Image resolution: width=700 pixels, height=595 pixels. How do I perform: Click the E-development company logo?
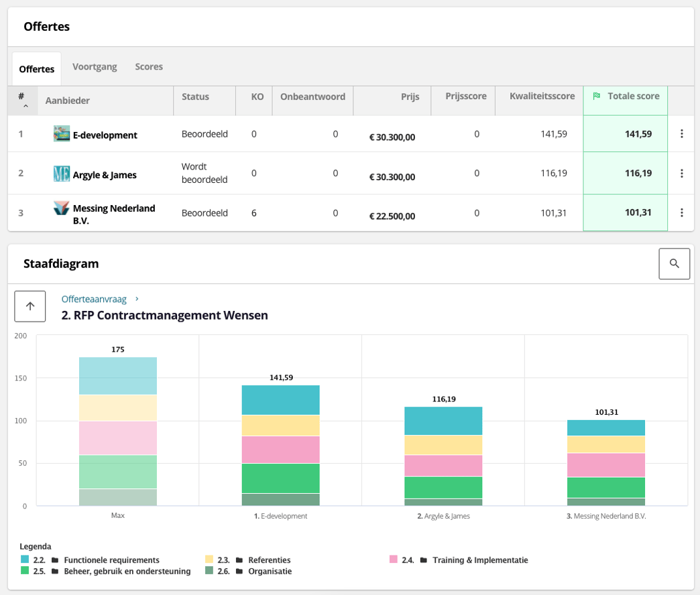(62, 134)
